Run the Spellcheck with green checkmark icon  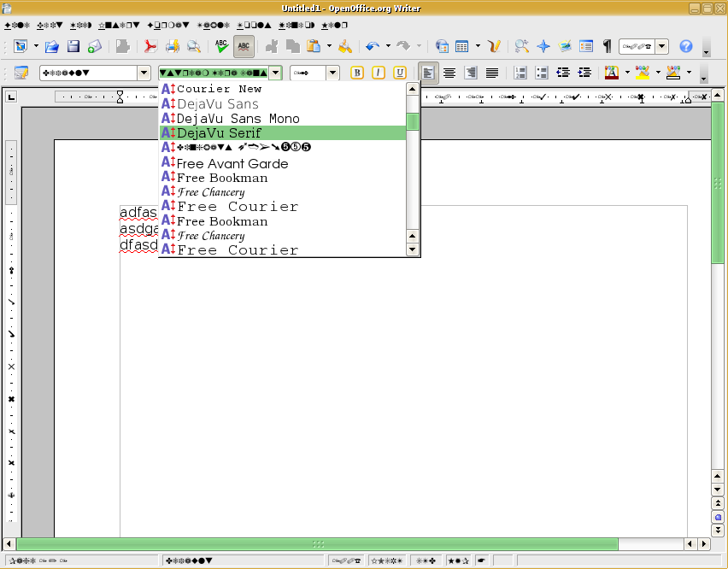click(221, 46)
